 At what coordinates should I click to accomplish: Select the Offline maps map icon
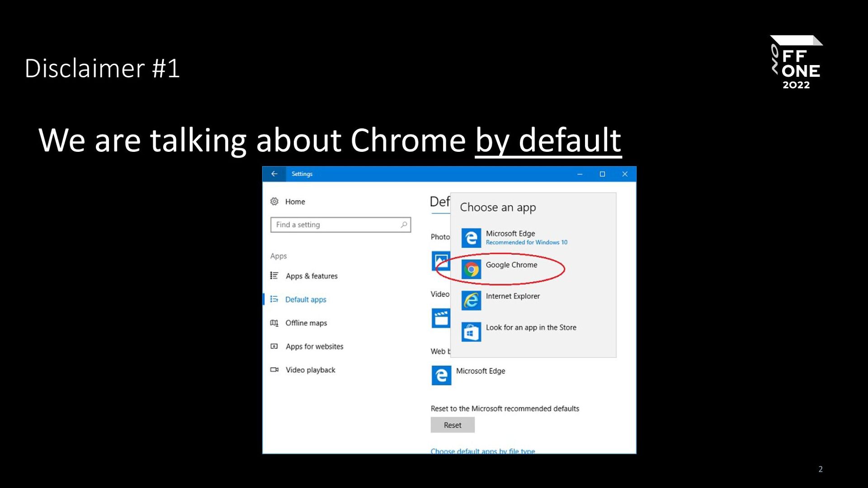274,323
